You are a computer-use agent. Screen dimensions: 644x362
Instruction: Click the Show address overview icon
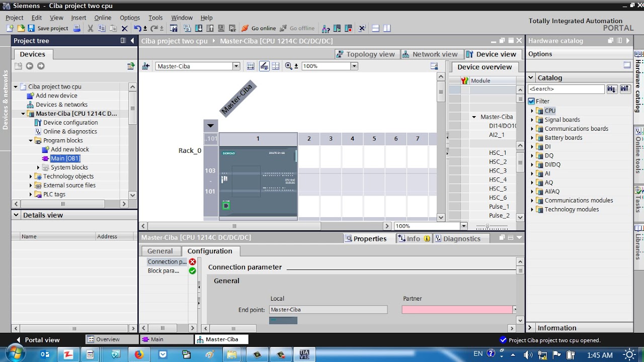click(x=250, y=66)
